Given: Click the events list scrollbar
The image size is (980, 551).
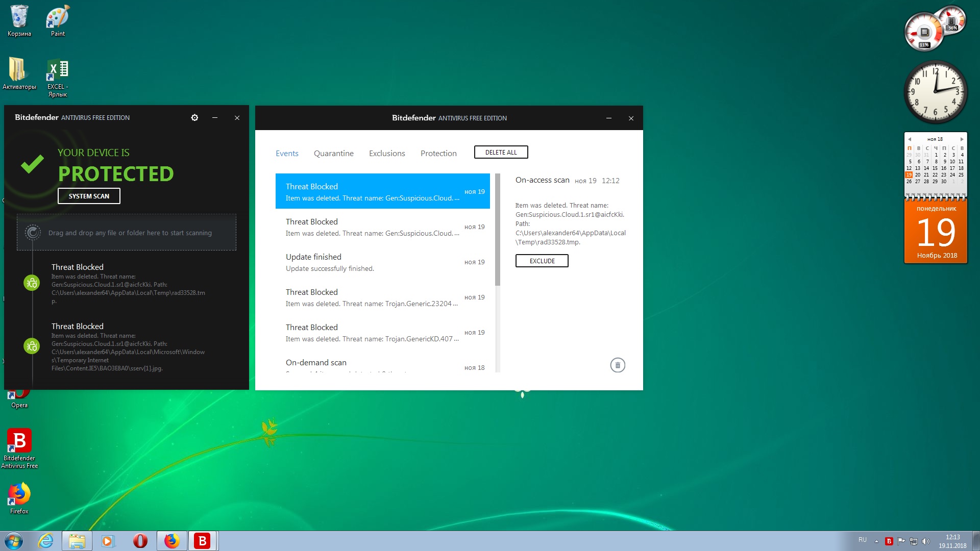Looking at the screenshot, I should pos(498,230).
